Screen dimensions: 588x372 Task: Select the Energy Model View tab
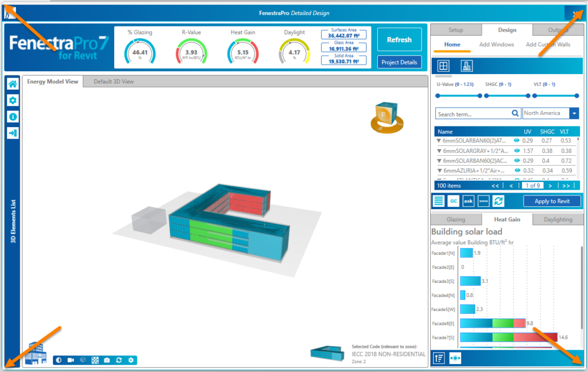click(52, 82)
